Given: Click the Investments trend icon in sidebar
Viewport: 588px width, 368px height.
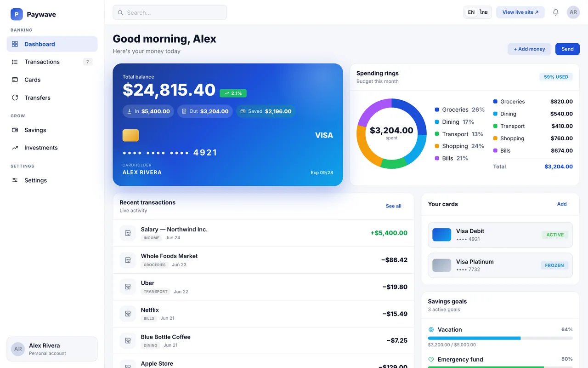Looking at the screenshot, I should [x=15, y=148].
